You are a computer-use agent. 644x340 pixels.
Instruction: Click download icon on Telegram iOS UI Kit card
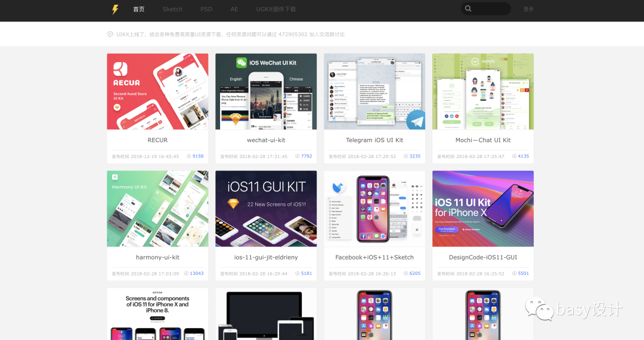[406, 156]
